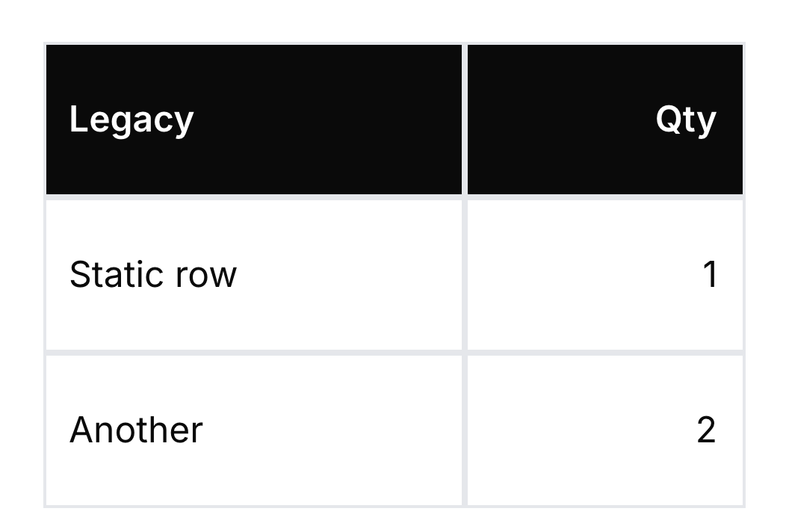Select the Another cell

coord(253,430)
